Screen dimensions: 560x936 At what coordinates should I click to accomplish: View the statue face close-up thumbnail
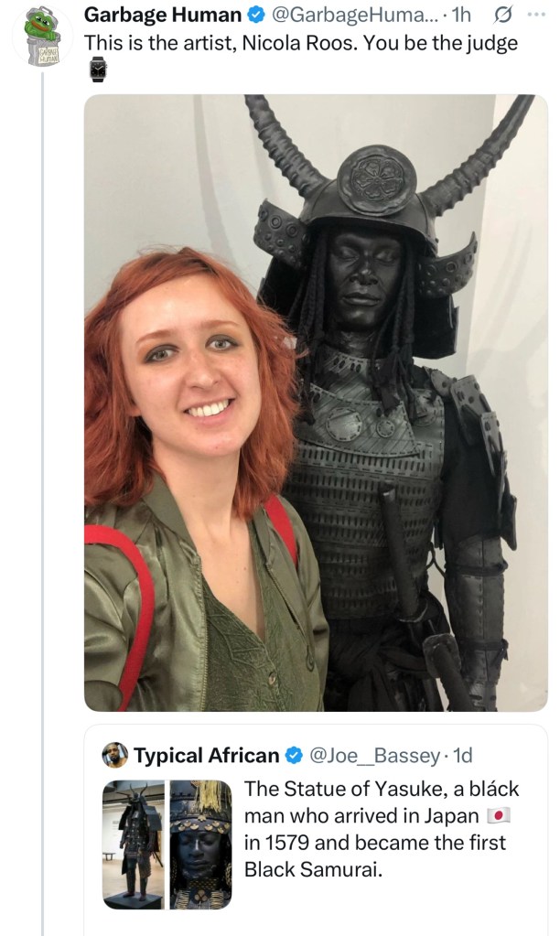(x=201, y=845)
